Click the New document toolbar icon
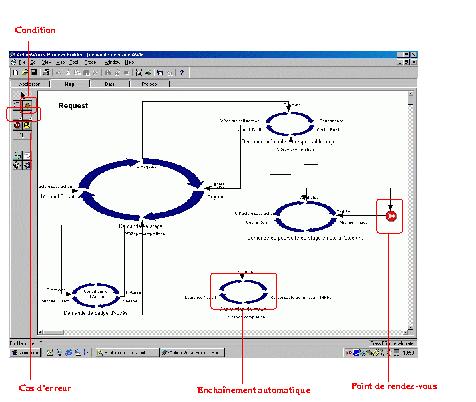The width and height of the screenshot is (476, 402). tap(16, 72)
